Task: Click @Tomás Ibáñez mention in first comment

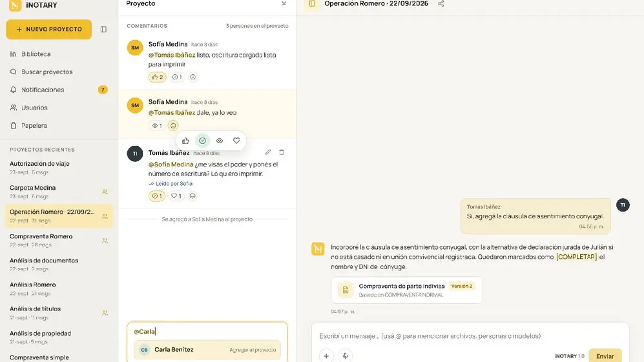Action: point(172,55)
